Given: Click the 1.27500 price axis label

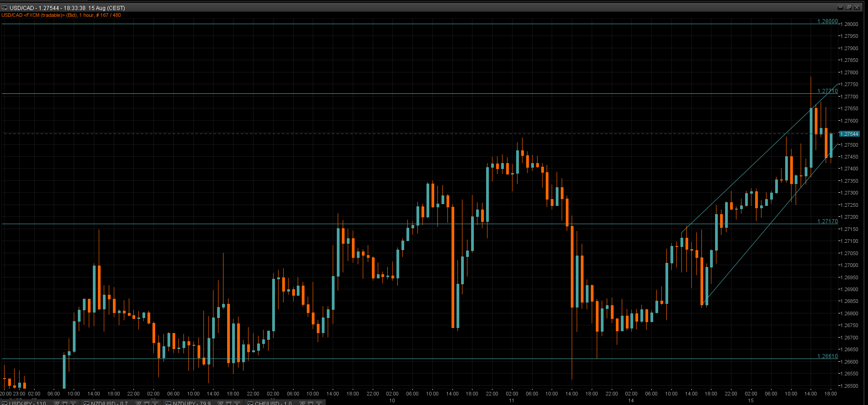Looking at the screenshot, I should 849,145.
